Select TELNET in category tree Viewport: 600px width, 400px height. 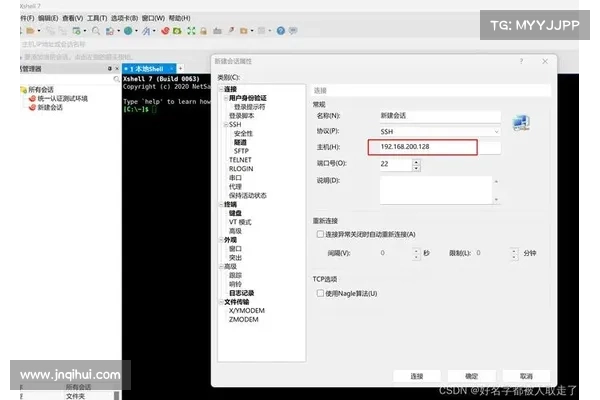point(240,160)
